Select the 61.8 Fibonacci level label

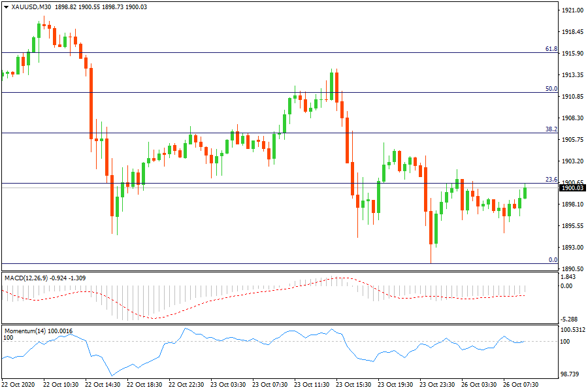(551, 49)
